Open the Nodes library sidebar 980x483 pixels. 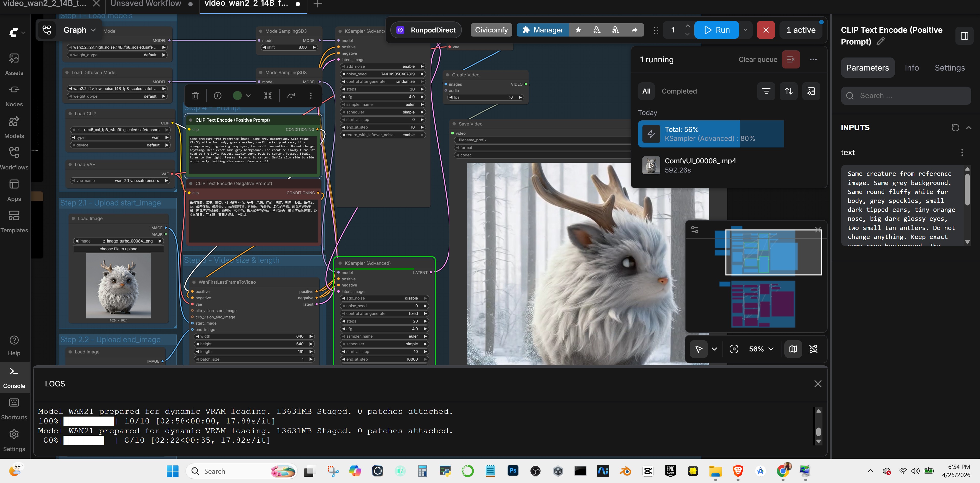coord(14,95)
